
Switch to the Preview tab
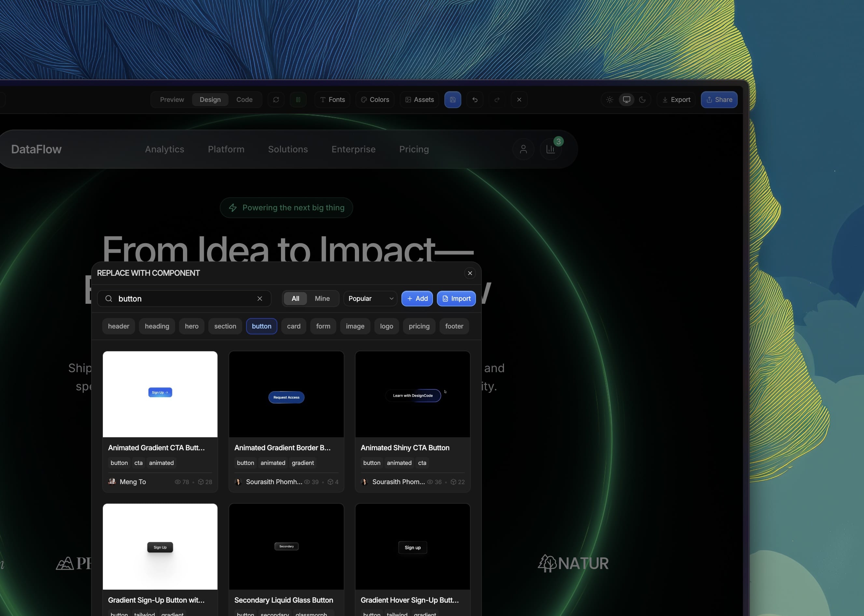[x=172, y=99]
